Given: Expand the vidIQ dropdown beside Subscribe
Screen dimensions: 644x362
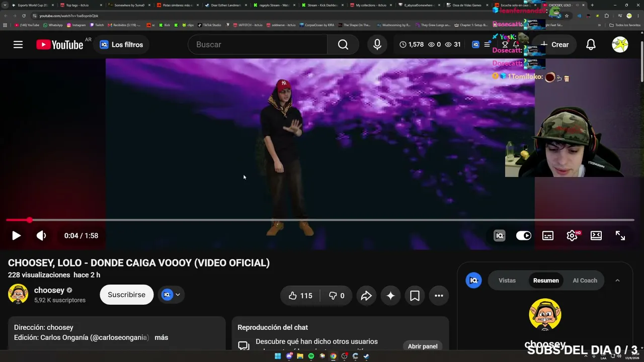Looking at the screenshot, I should point(172,295).
